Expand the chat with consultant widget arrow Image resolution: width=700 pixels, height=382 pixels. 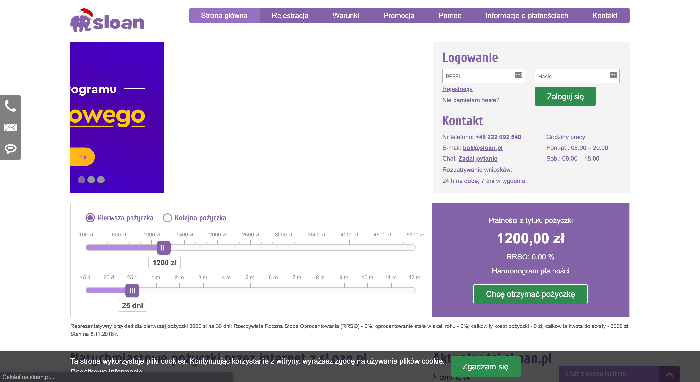point(669,374)
